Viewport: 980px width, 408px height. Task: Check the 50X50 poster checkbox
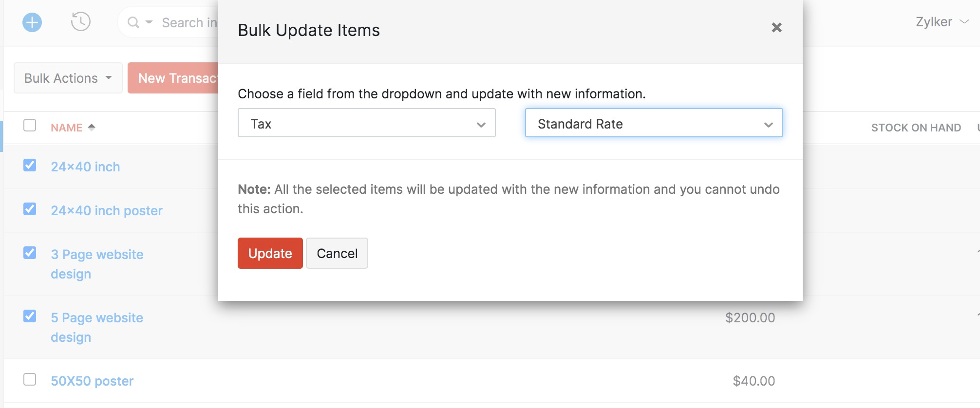click(x=30, y=379)
